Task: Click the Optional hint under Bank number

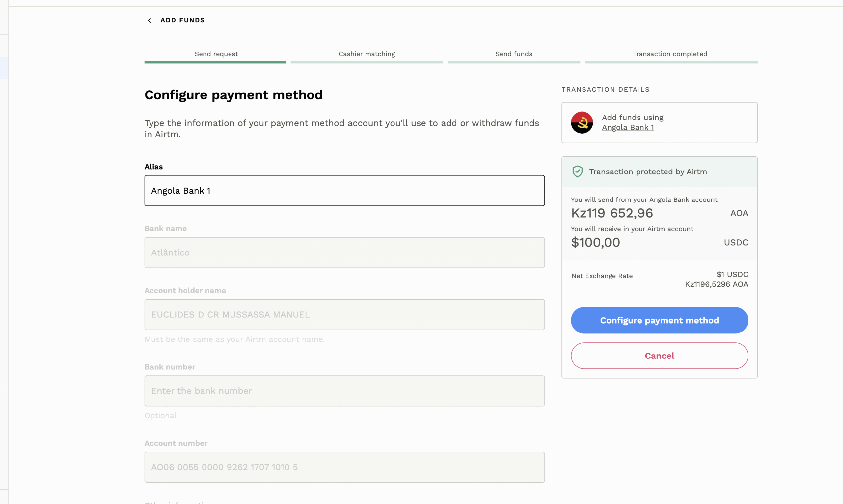Action: pos(160,416)
